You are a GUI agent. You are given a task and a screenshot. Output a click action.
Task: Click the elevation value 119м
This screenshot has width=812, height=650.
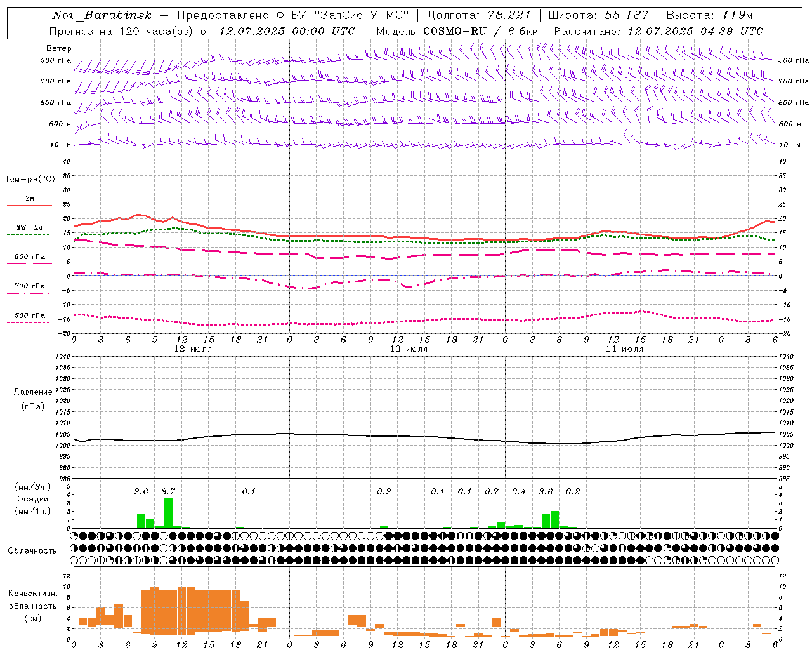(737, 15)
